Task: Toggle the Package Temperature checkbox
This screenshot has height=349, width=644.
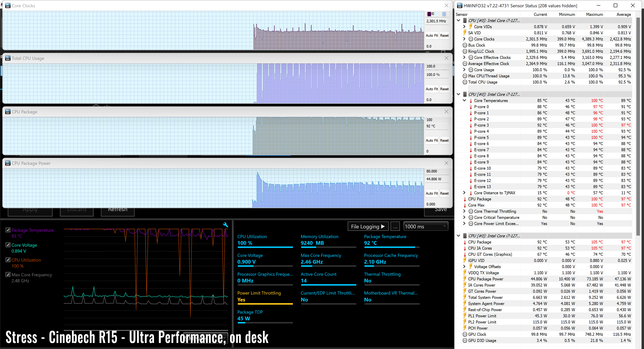Action: (8, 230)
